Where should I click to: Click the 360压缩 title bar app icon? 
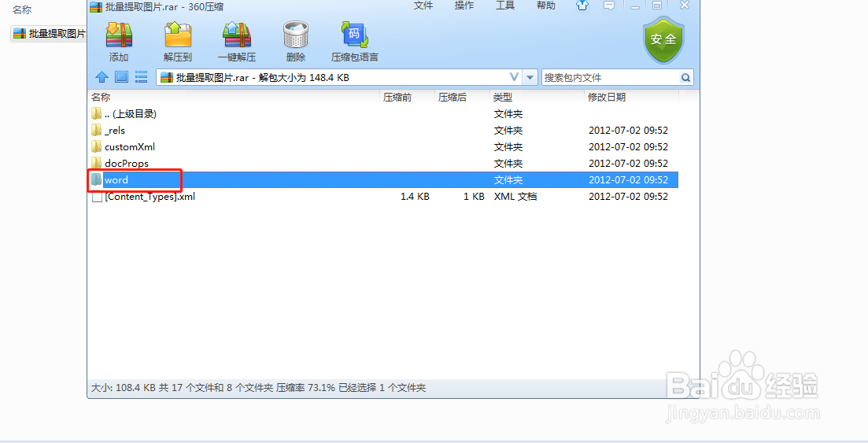(96, 6)
